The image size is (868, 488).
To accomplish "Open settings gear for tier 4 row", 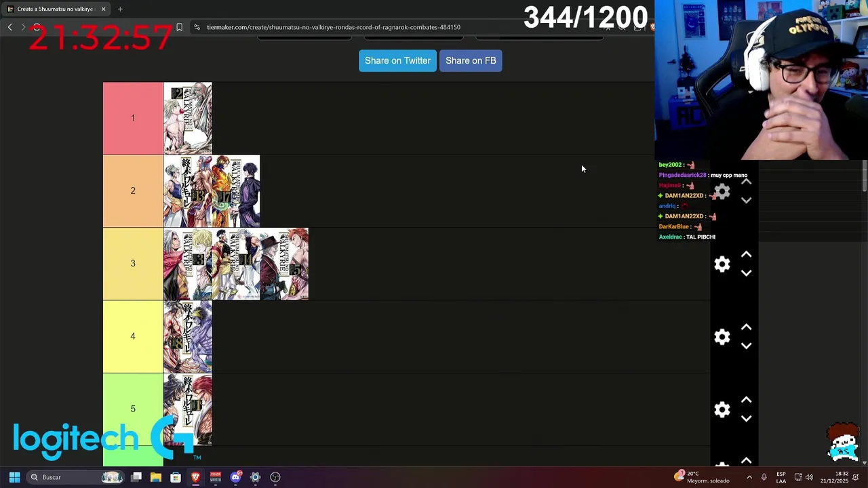I will click(x=722, y=337).
